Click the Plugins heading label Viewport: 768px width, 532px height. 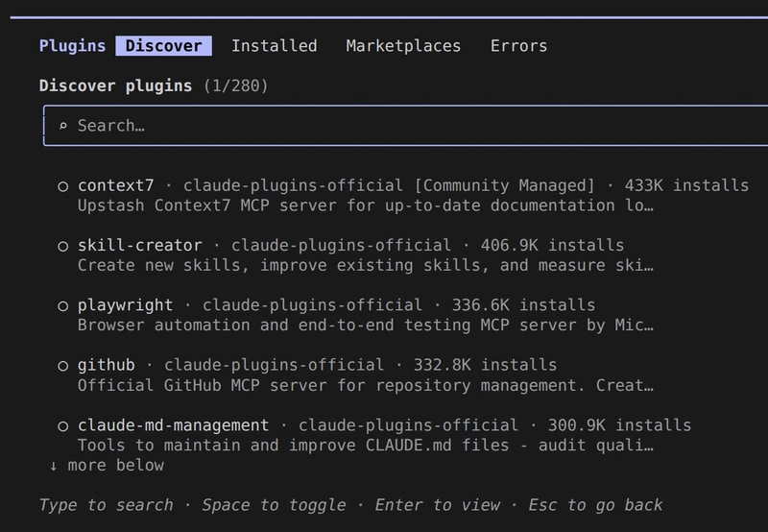point(73,45)
